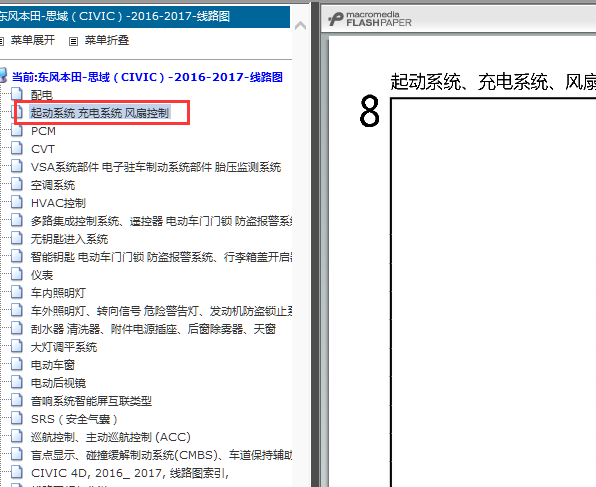
Task: Click the page icon beside HVAC控制
Action: click(17, 202)
